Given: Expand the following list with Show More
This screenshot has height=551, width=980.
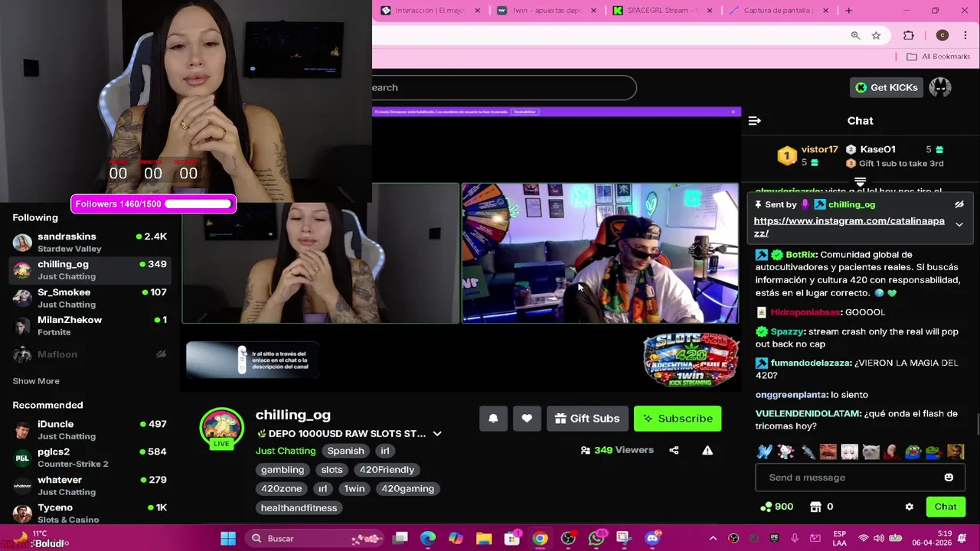Looking at the screenshot, I should click(x=36, y=381).
